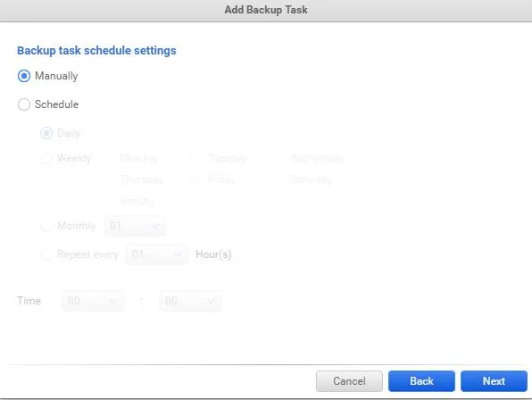Image resolution: width=532 pixels, height=400 pixels.
Task: Open the Repeat every hours dropdown
Action: (157, 254)
